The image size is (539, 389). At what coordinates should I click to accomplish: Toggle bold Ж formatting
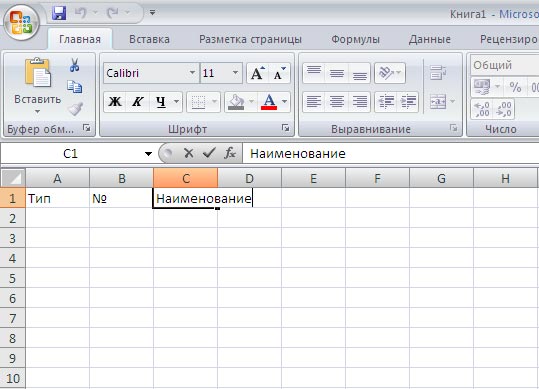pos(115,101)
